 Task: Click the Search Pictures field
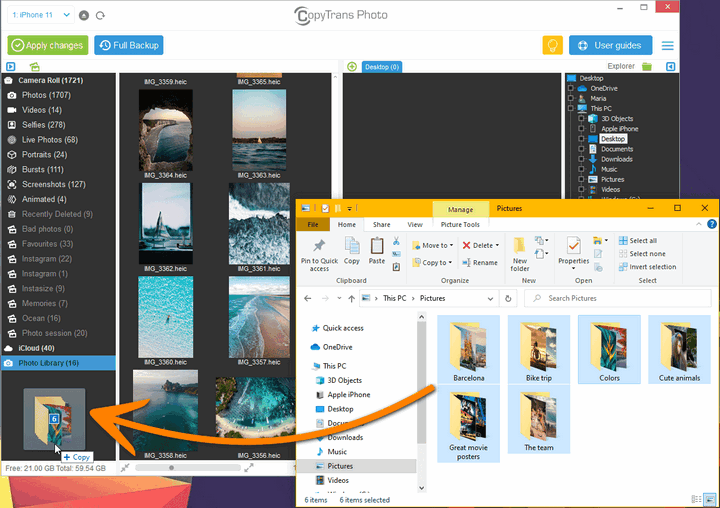click(x=618, y=299)
